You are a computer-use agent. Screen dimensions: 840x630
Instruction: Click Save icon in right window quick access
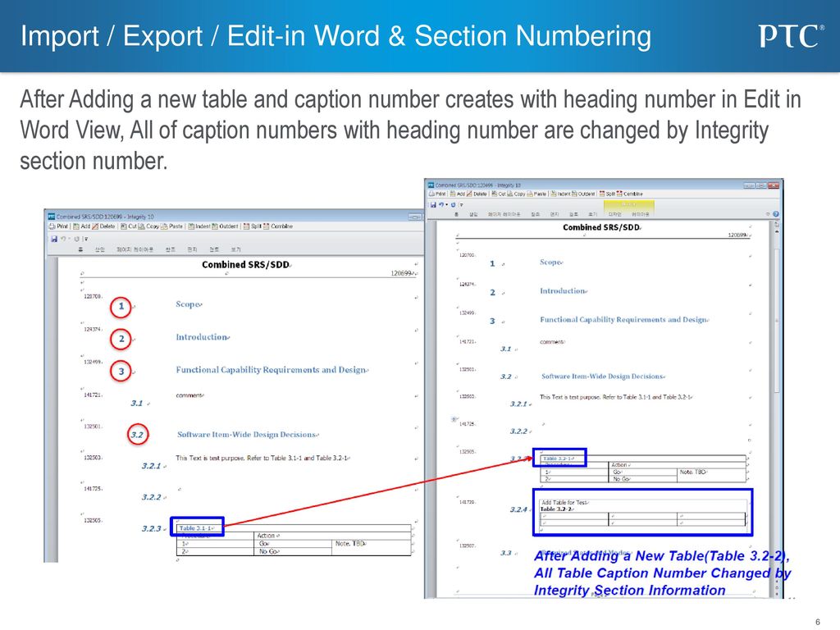(433, 204)
